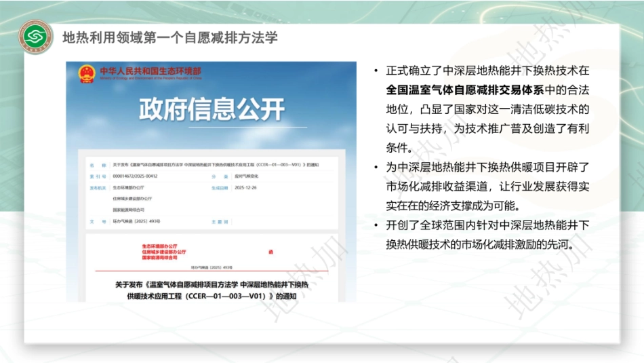Click the line 市场化减排收益渠道,让行业发展获得实
This screenshot has height=363, width=644.
click(487, 187)
